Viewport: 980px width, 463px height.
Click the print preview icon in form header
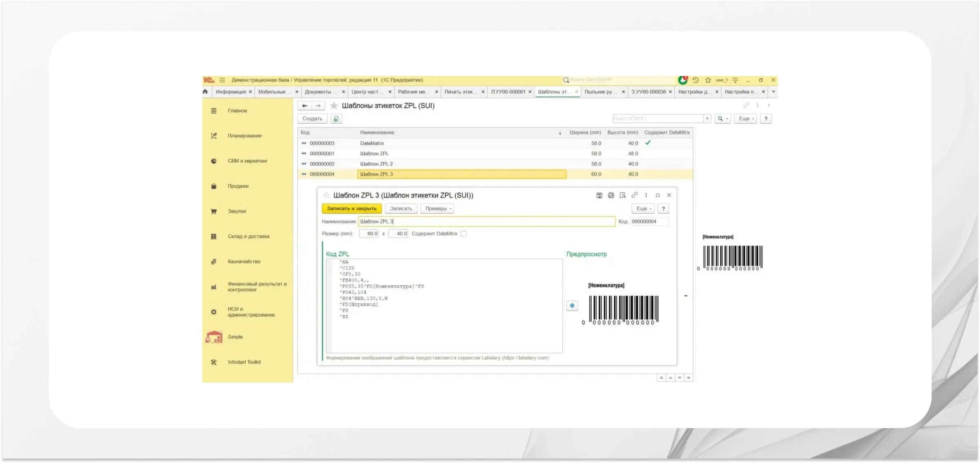(x=623, y=195)
